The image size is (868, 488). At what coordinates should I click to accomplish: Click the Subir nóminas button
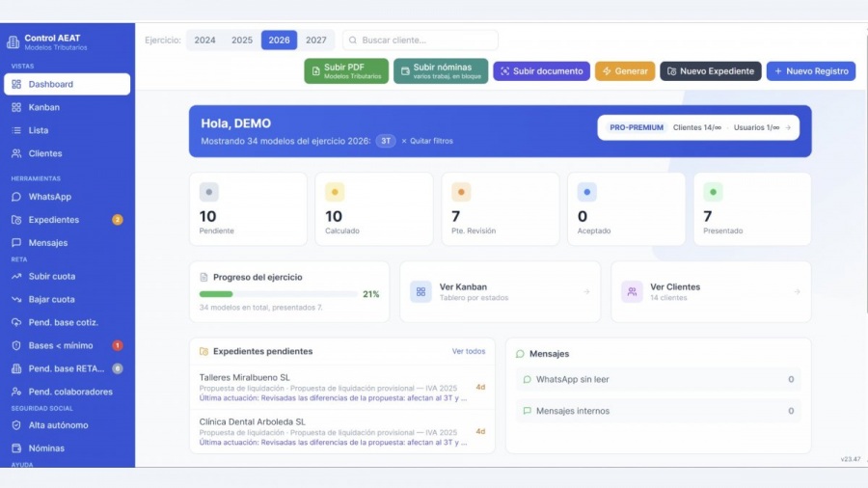click(441, 70)
